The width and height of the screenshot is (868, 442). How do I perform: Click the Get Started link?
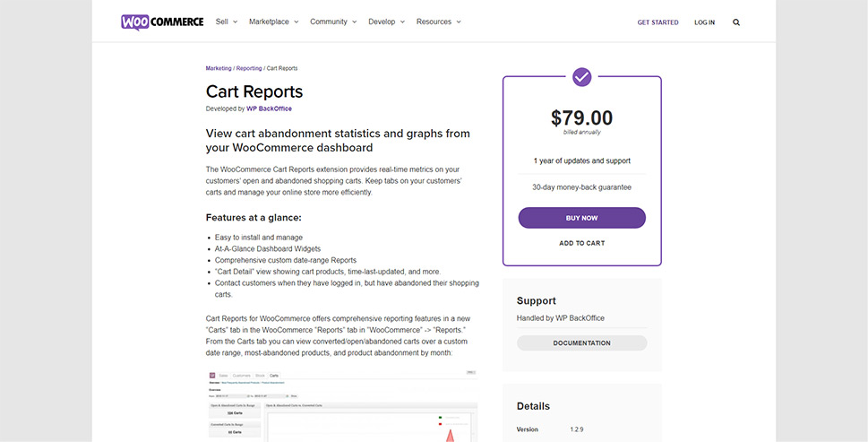[x=657, y=22]
